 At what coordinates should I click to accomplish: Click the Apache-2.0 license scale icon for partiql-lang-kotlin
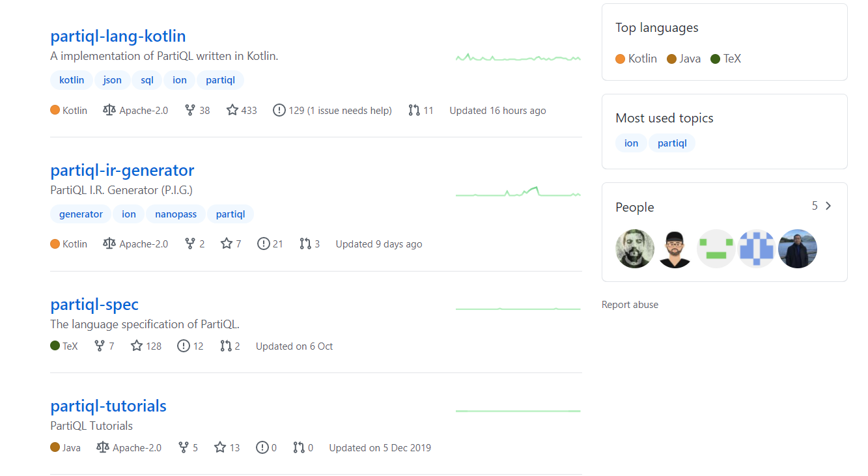[x=109, y=111]
